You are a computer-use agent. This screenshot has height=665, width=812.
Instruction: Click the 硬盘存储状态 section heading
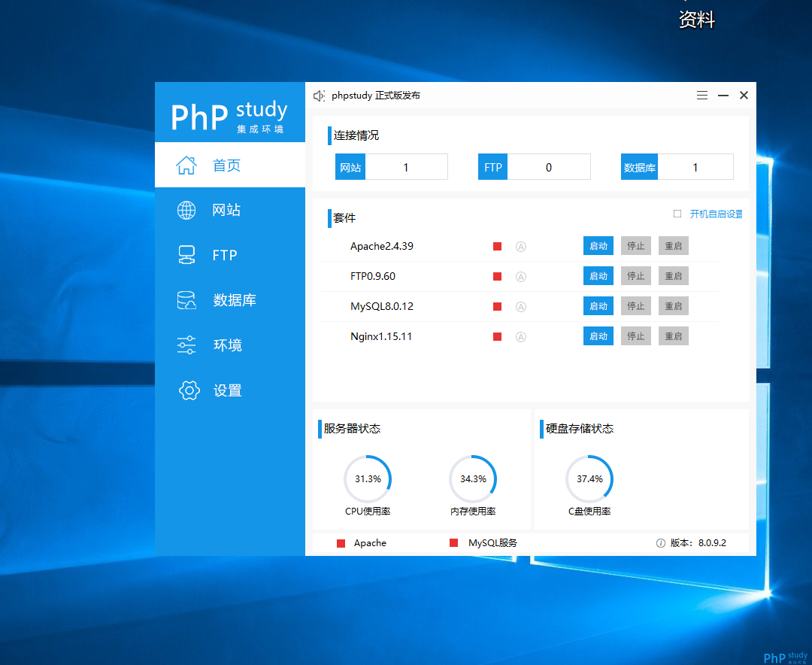[x=580, y=429]
